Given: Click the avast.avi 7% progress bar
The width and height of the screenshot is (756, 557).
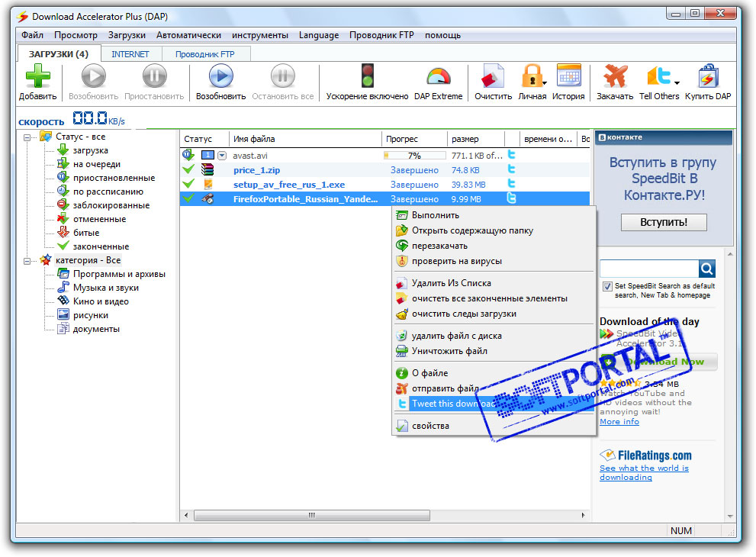Looking at the screenshot, I should pos(414,156).
